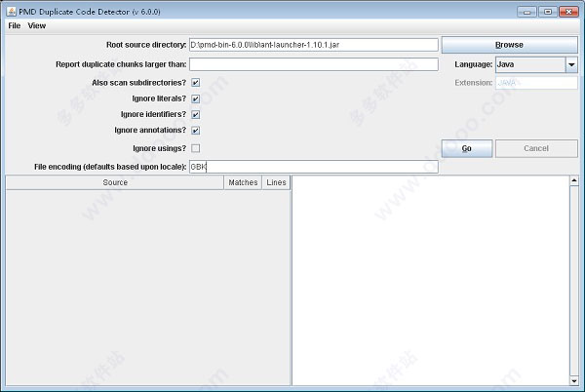Uncheck the Ignore literals checkbox
585x392 pixels.
pos(196,98)
